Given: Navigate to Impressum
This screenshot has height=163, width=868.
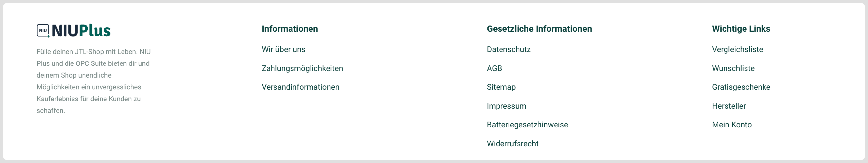Looking at the screenshot, I should 506,106.
